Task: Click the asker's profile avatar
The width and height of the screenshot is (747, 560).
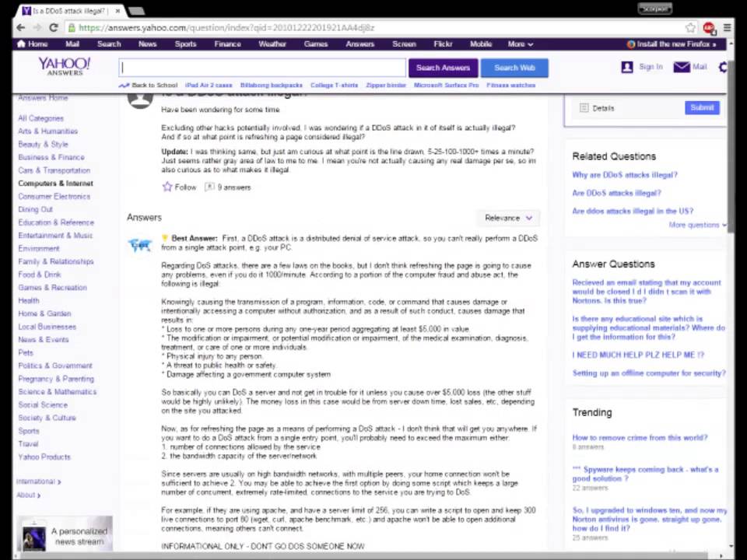Action: 140,100
